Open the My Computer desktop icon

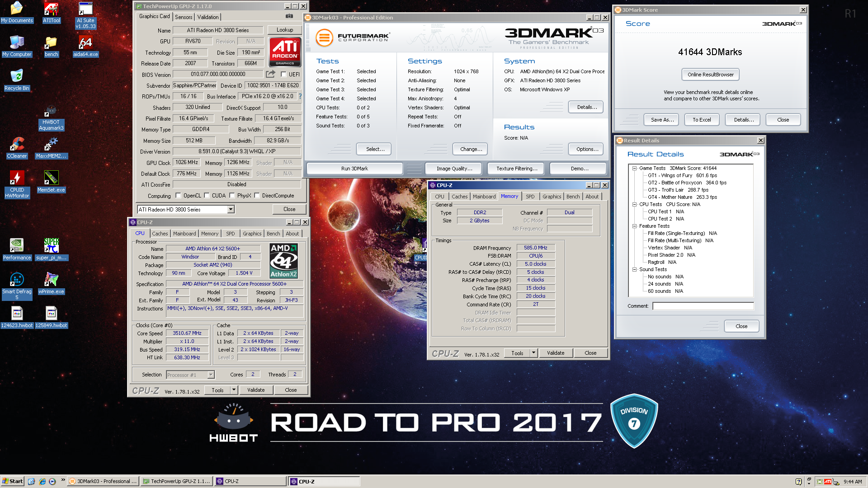tap(17, 46)
